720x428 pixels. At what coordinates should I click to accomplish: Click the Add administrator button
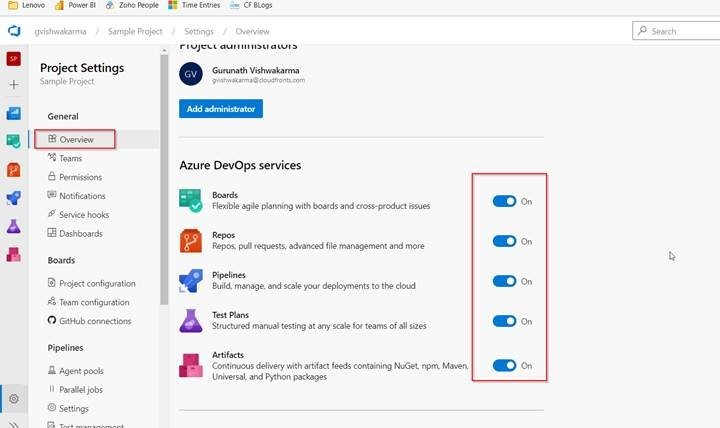pyautogui.click(x=221, y=109)
